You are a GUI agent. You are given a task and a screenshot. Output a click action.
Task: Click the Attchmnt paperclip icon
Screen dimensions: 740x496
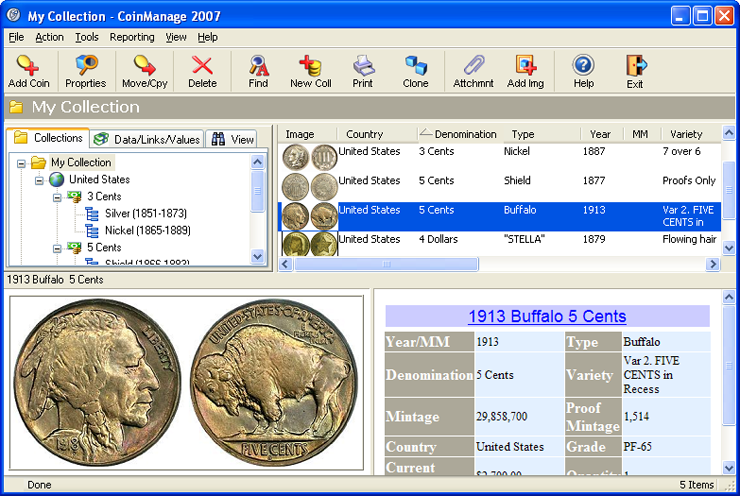[x=473, y=65]
